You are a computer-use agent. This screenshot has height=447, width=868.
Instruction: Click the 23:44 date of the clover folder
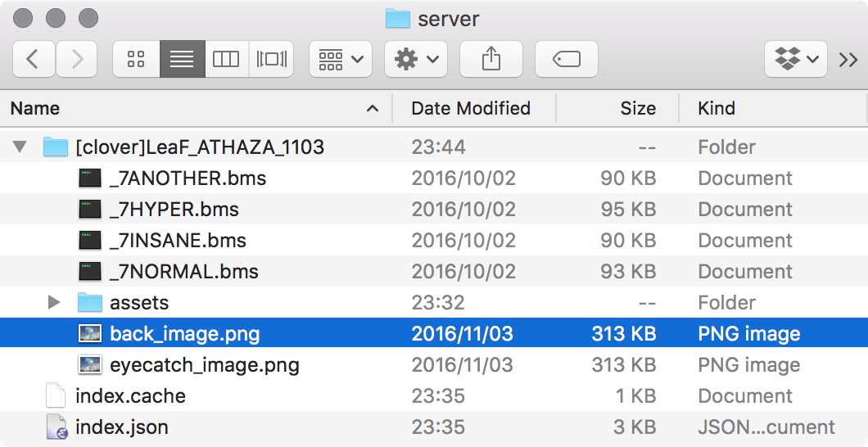point(438,147)
